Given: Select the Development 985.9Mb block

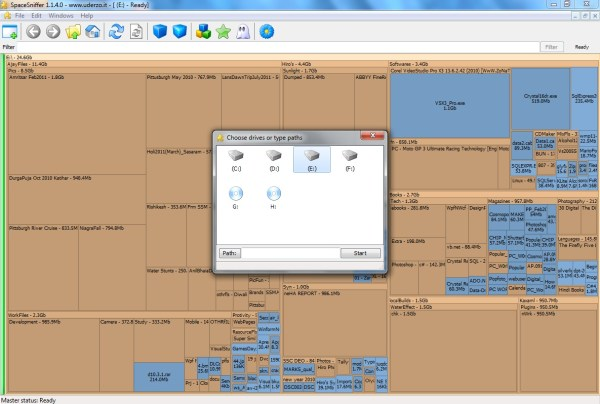Looking at the screenshot, I should click(x=54, y=355).
